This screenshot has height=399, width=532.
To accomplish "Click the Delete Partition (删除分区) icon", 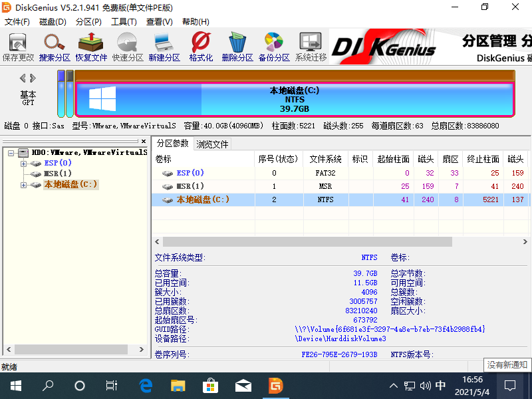I will pyautogui.click(x=237, y=47).
